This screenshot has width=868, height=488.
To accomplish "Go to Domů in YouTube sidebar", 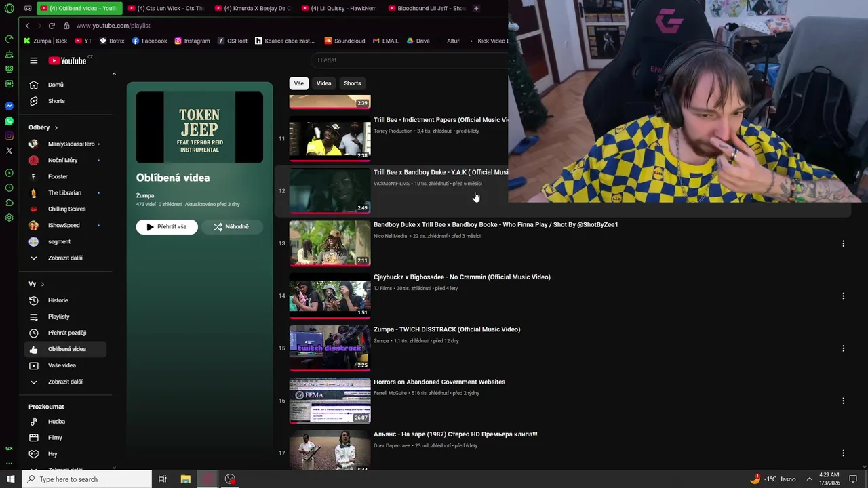I will point(65,85).
